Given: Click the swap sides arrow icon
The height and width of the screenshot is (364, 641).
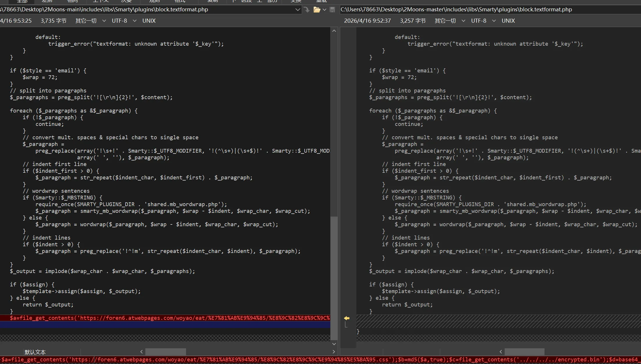Looking at the screenshot, I should coord(307,10).
